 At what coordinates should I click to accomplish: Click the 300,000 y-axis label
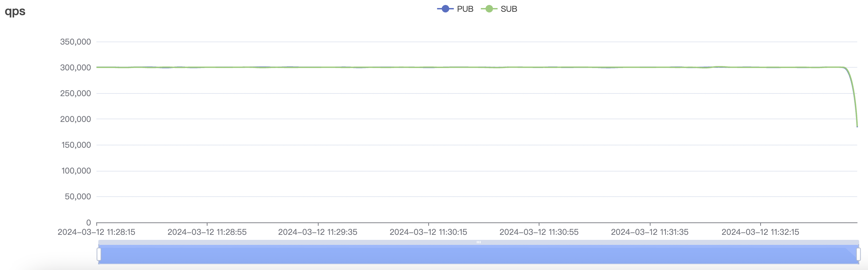point(76,68)
